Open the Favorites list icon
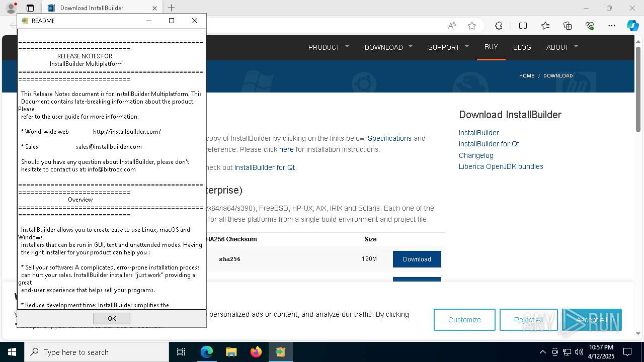 click(x=545, y=26)
